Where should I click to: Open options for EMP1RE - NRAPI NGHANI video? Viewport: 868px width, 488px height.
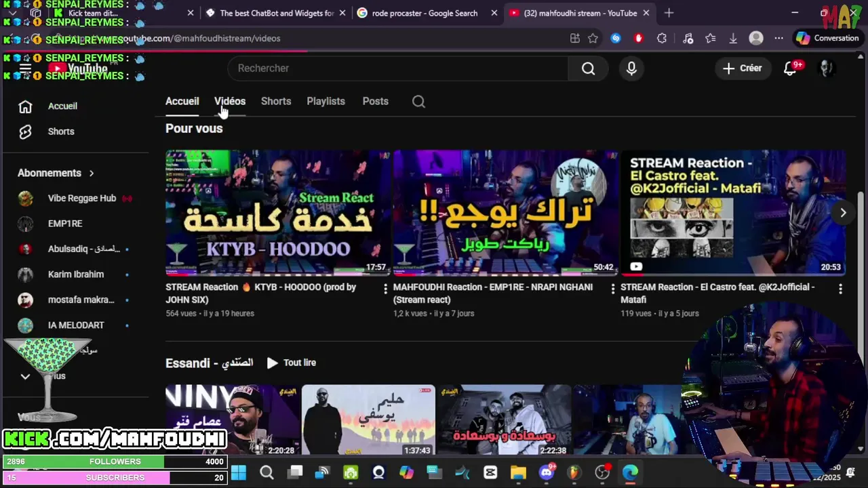tap(613, 289)
